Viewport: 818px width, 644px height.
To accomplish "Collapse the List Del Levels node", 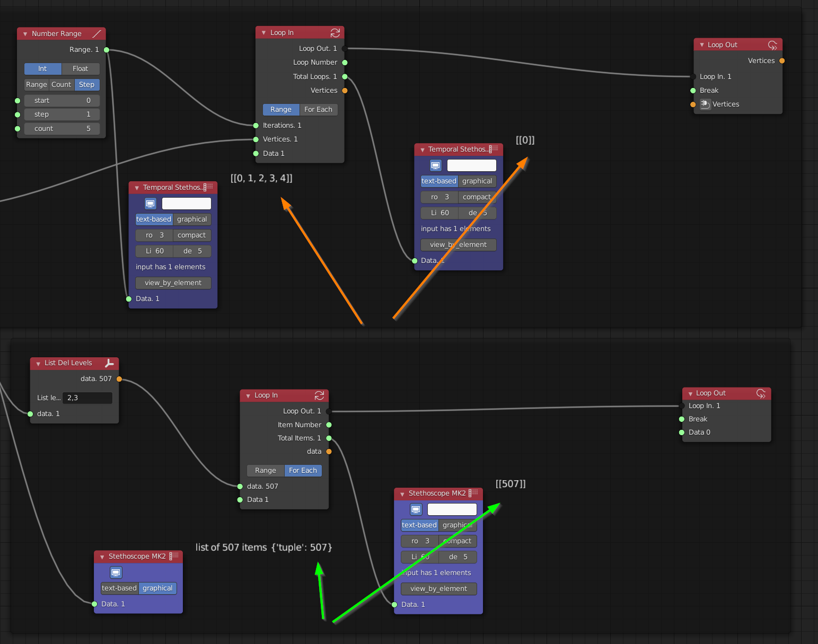I will coord(38,364).
